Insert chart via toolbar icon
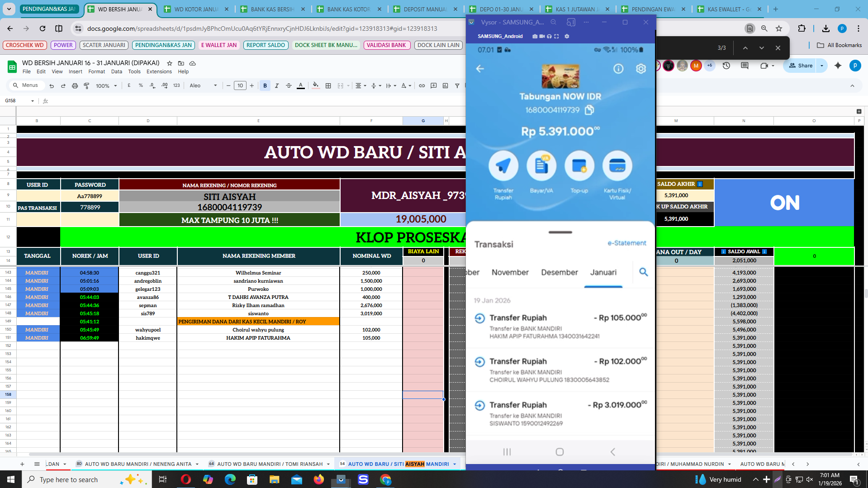Screen dimensions: 868x488 (446, 85)
